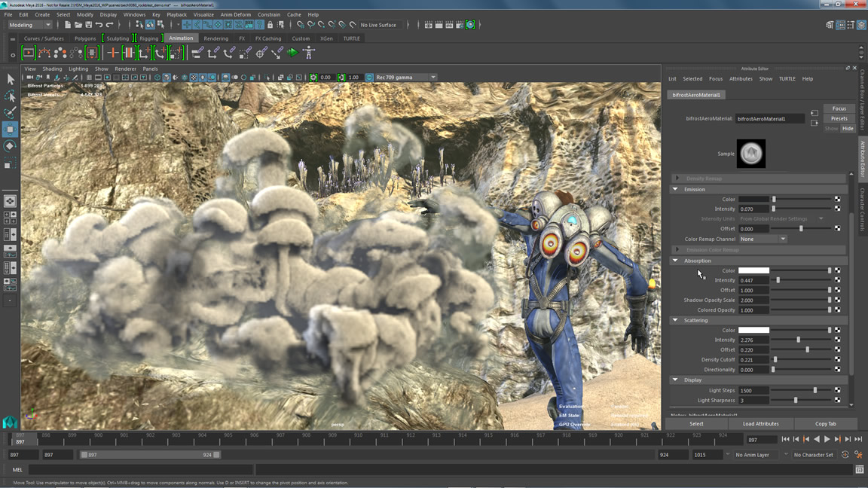Viewport: 868px width, 488px height.
Task: Click the Presets button
Action: pyautogui.click(x=839, y=118)
